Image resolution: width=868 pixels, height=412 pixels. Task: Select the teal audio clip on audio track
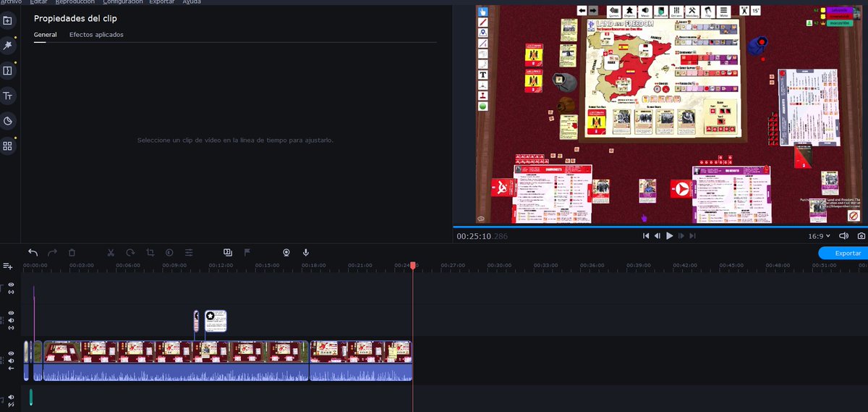(x=31, y=397)
